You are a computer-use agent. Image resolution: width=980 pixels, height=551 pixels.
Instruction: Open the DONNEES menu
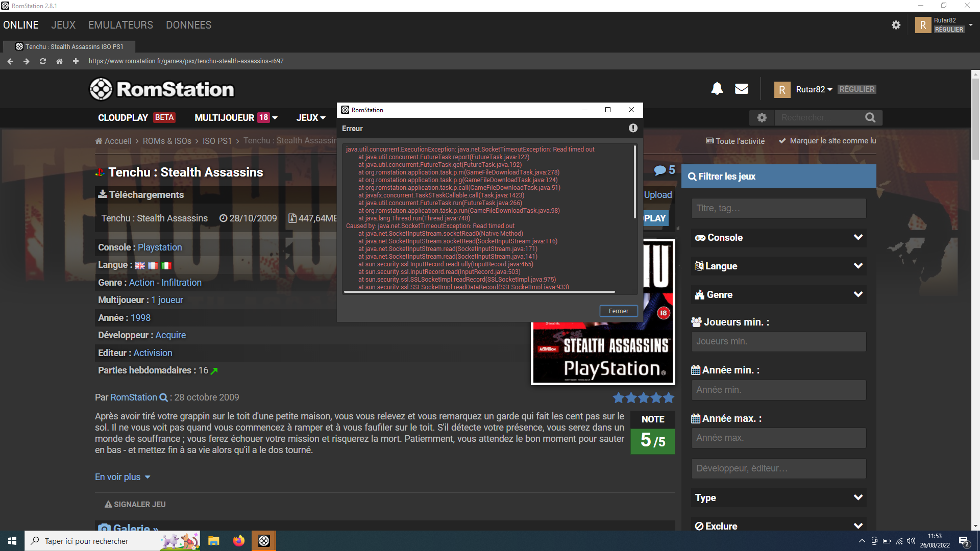(188, 25)
